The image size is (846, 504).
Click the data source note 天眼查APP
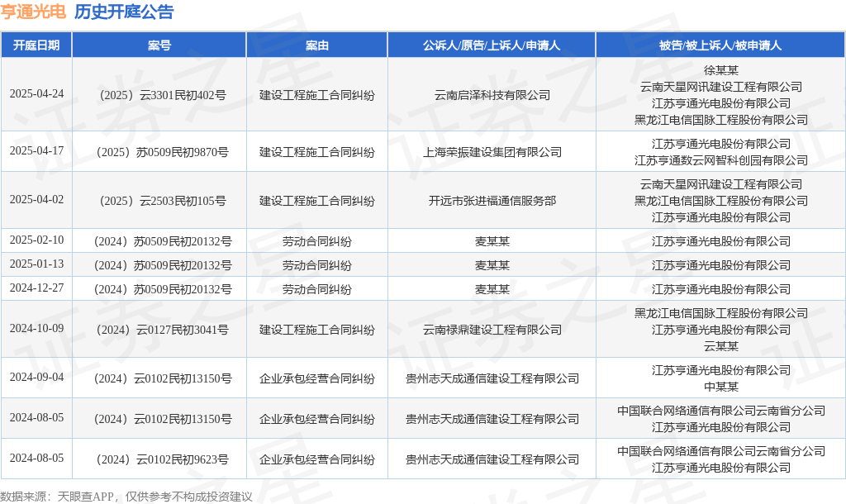pos(85,497)
